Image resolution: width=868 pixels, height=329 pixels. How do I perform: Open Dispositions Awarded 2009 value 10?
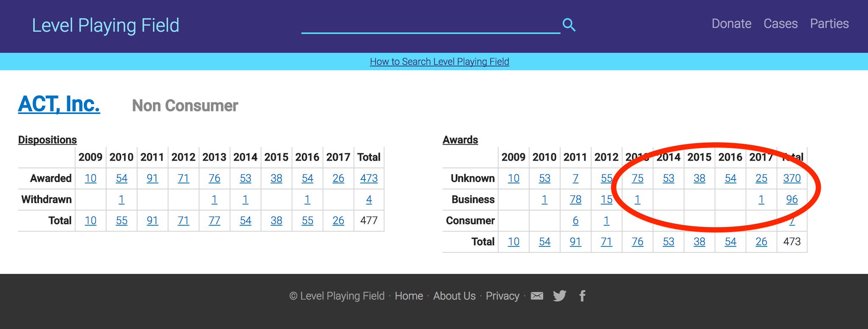[90, 178]
